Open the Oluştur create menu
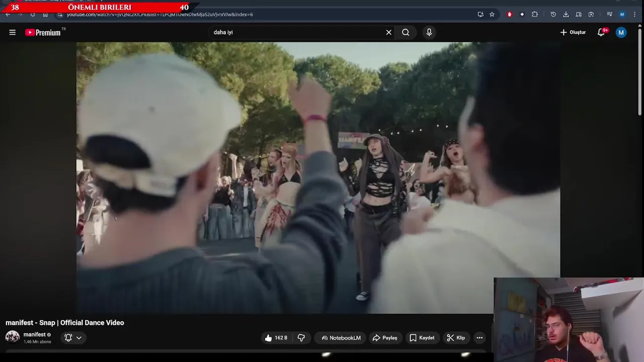 click(x=573, y=32)
